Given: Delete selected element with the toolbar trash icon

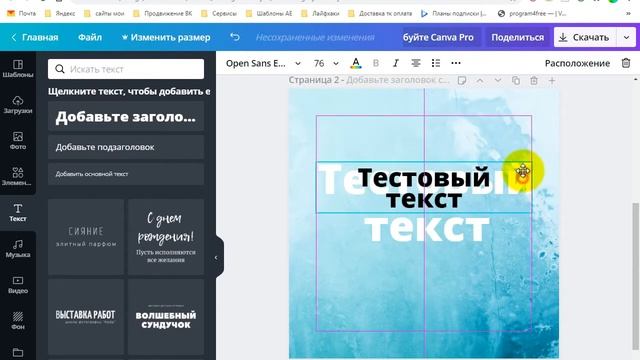Looking at the screenshot, I should (626, 63).
